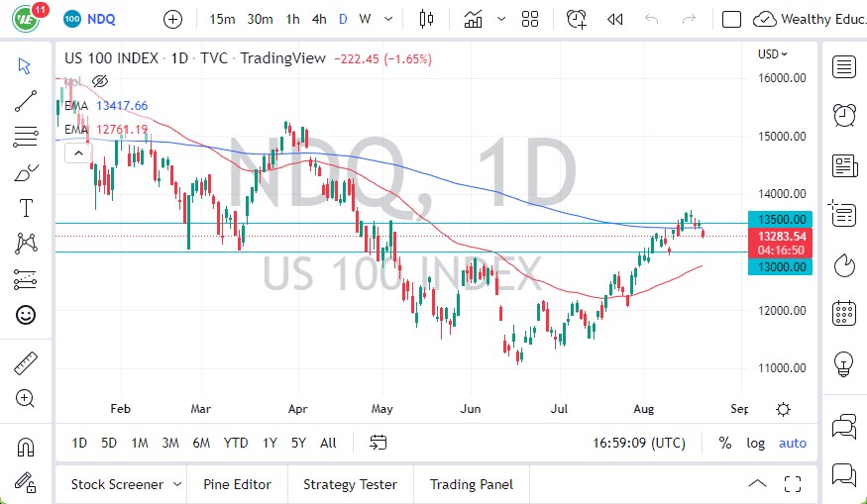Add symbol with plus circle button

[172, 19]
